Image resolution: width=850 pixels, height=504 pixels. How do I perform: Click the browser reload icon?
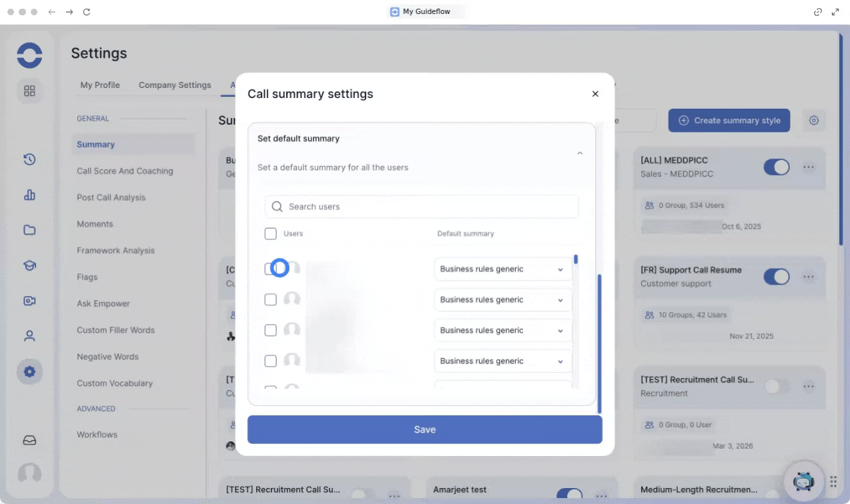pos(87,12)
